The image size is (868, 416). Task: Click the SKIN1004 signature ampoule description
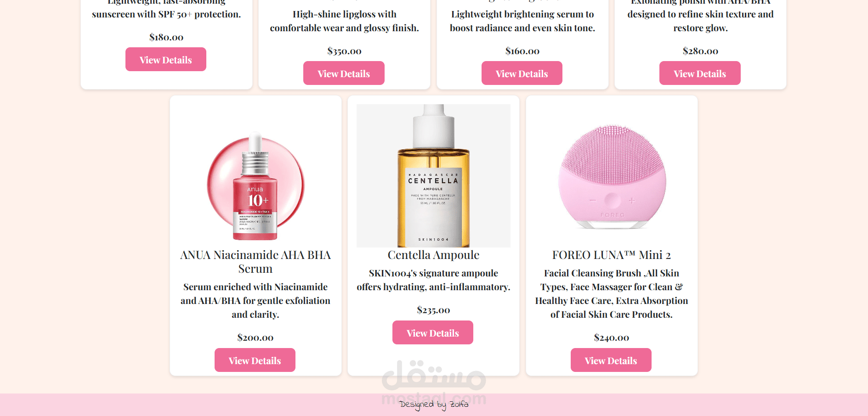[x=433, y=280]
